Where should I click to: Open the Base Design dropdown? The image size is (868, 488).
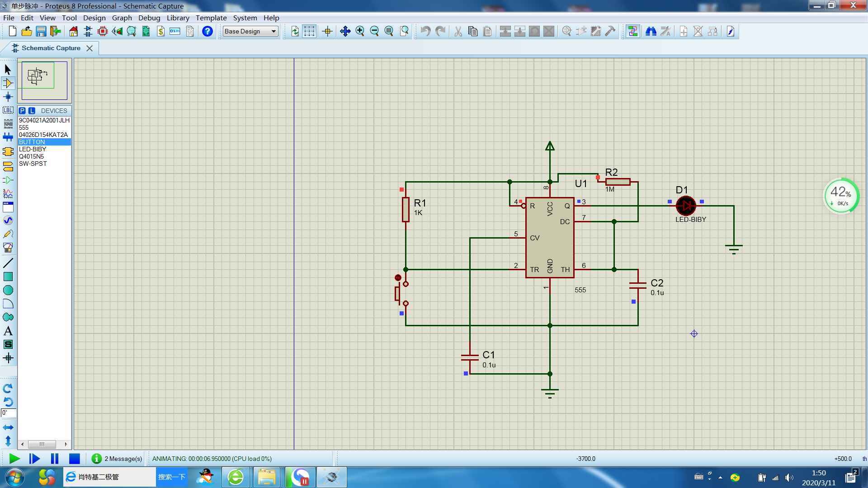[x=251, y=31]
